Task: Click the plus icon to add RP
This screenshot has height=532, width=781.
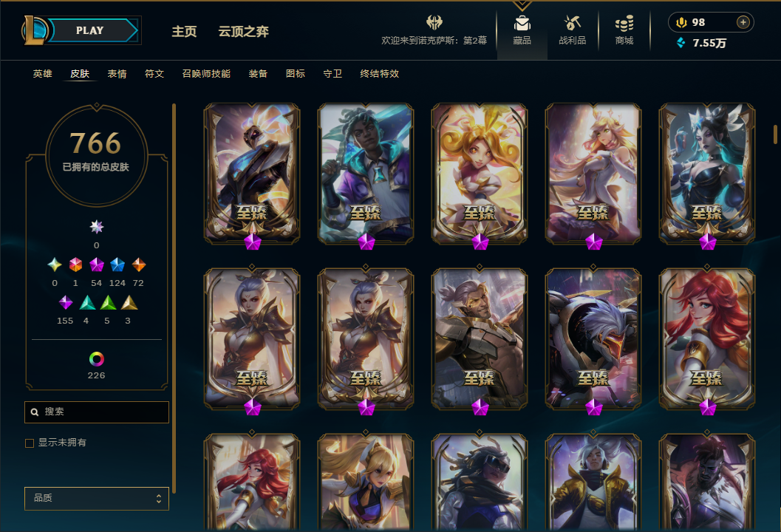Action: pyautogui.click(x=743, y=22)
